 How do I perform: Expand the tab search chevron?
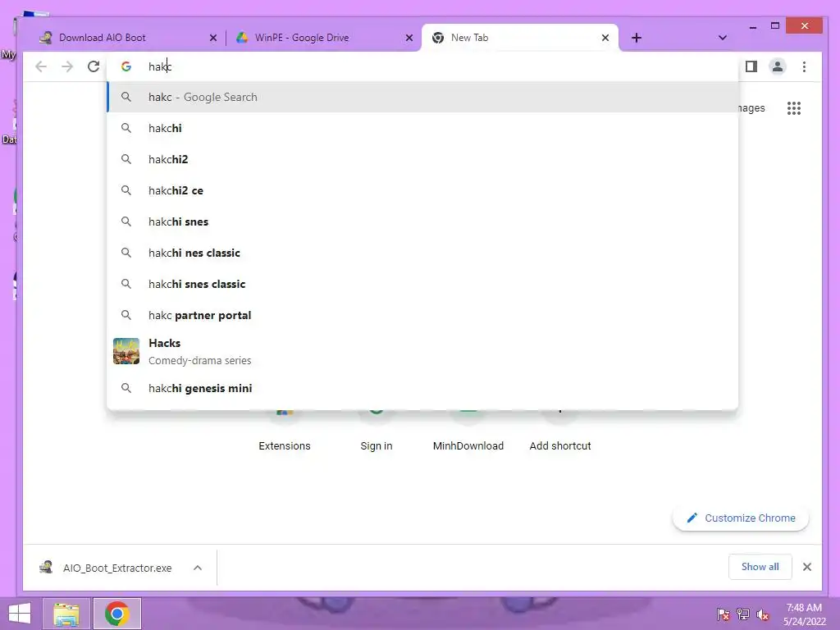click(722, 38)
